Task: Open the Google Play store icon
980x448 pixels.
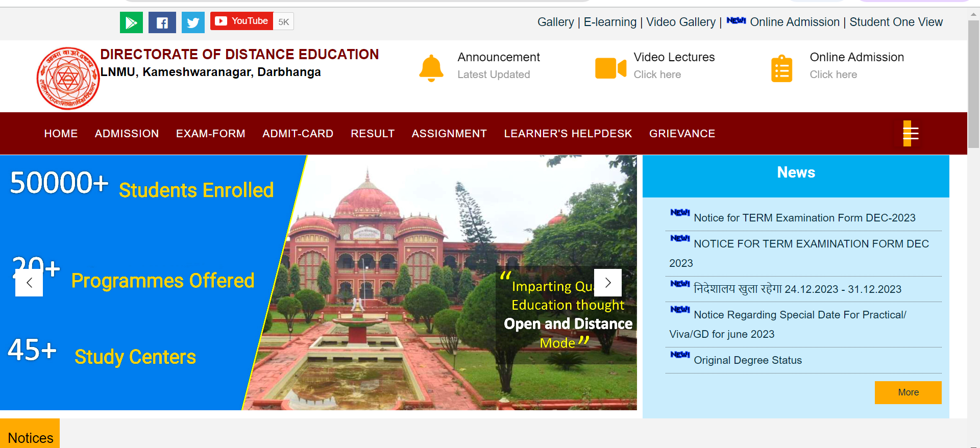Action: (131, 22)
